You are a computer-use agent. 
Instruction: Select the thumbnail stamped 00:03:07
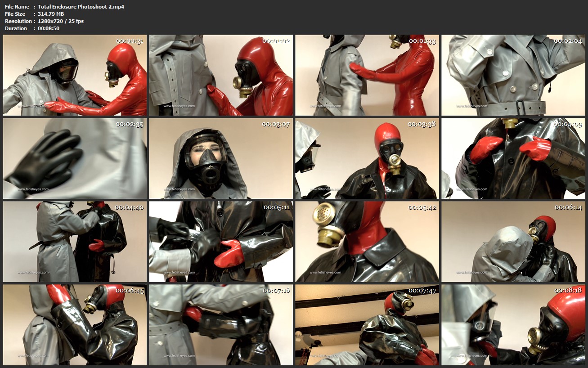pyautogui.click(x=221, y=158)
